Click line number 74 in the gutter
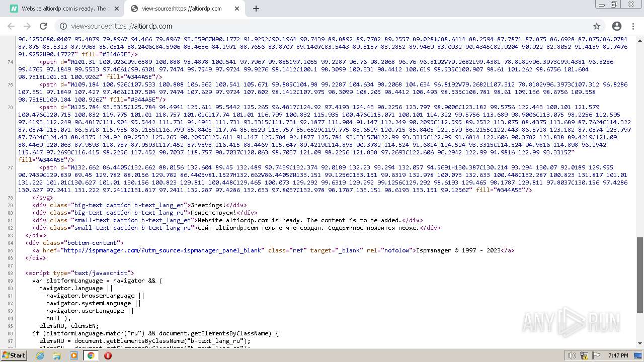The width and height of the screenshot is (644, 362). point(11,62)
